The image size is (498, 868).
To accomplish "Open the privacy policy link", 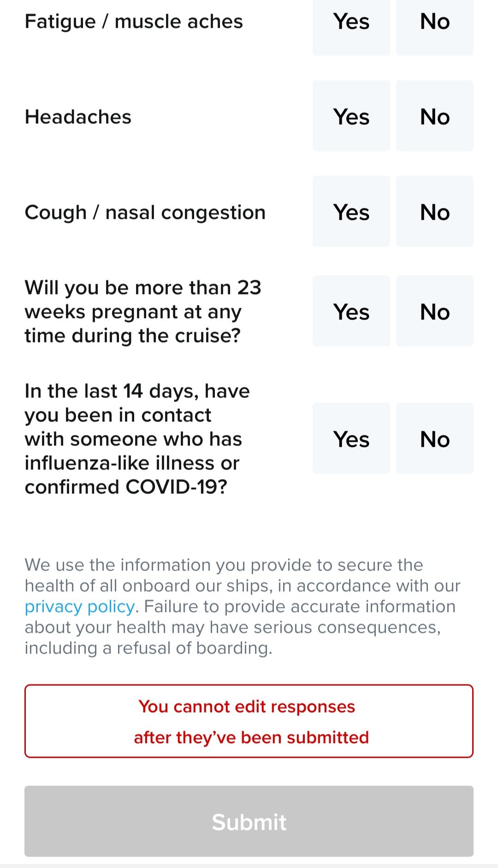I will click(x=80, y=607).
